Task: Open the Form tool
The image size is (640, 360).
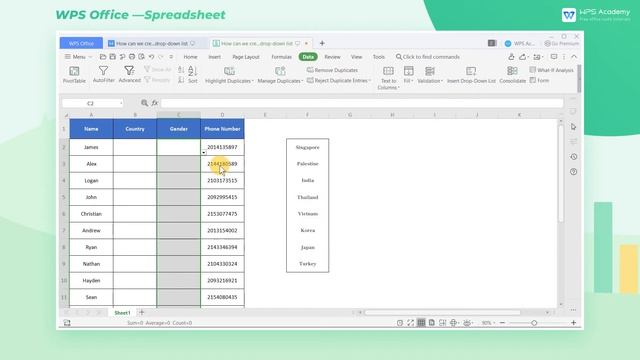Action: click(539, 80)
